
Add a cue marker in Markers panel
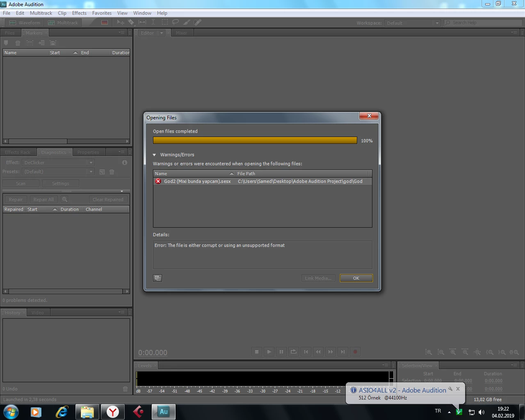point(6,43)
